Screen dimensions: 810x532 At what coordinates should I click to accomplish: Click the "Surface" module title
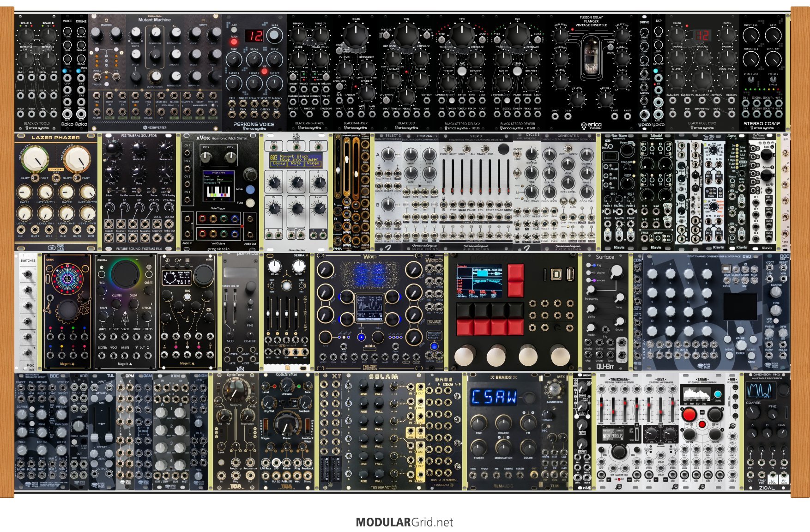click(x=605, y=257)
